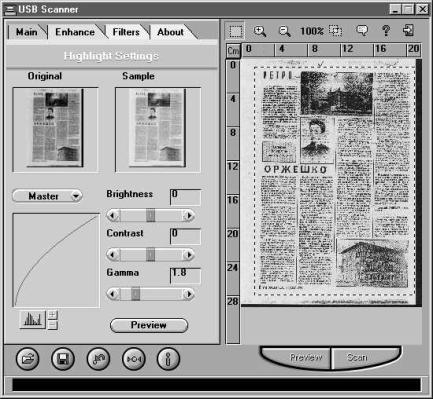
Task: Click the zoom out magnifier icon
Action: click(284, 31)
